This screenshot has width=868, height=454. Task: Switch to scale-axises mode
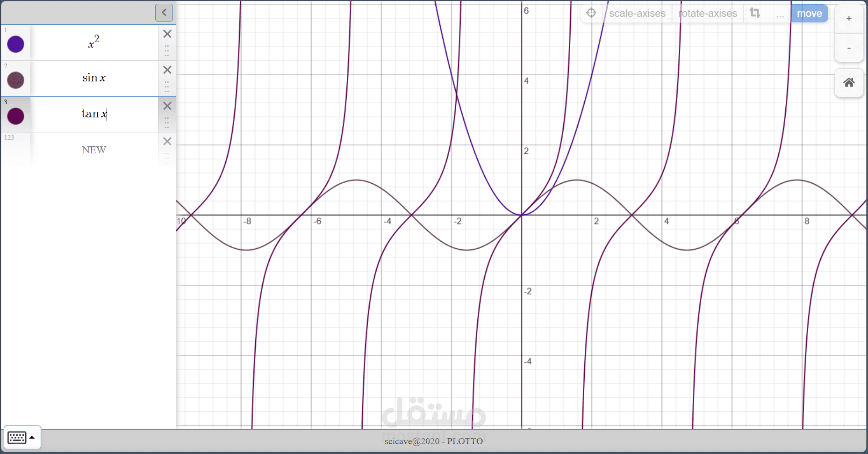tap(637, 13)
